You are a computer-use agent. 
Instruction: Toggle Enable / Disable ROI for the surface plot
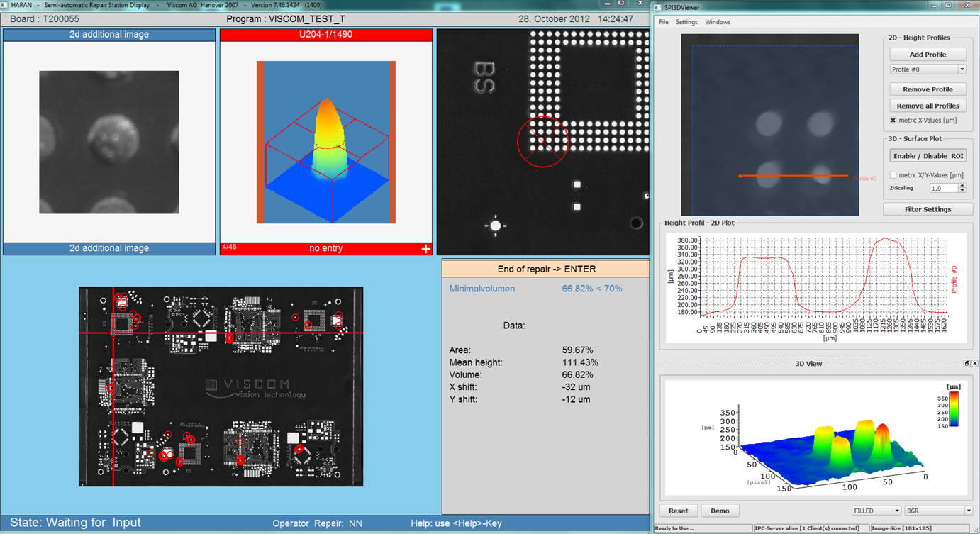coord(928,155)
